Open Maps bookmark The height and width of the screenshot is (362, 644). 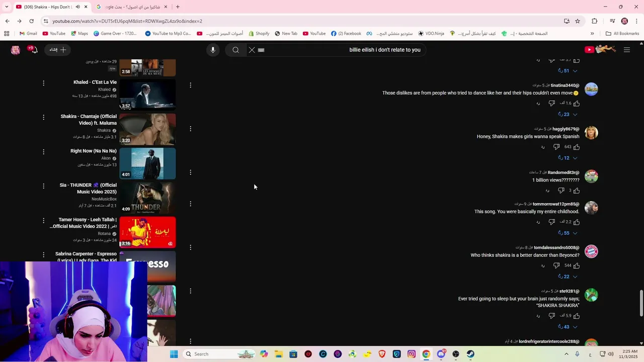click(x=79, y=34)
